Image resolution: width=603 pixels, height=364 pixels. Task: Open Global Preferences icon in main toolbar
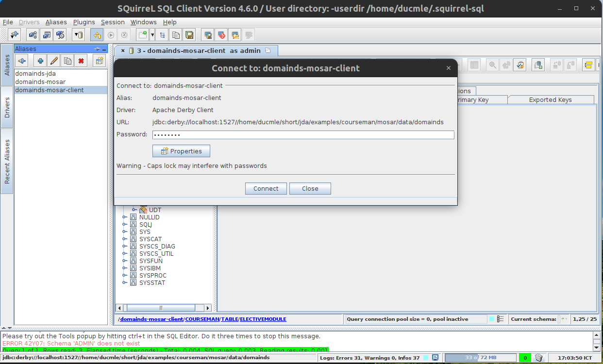pyautogui.click(x=33, y=35)
